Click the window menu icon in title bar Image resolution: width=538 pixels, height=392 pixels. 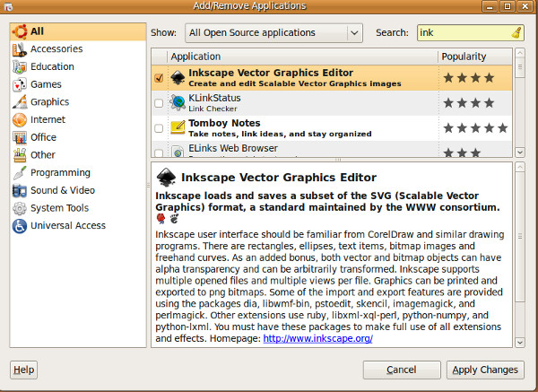tap(8, 6)
